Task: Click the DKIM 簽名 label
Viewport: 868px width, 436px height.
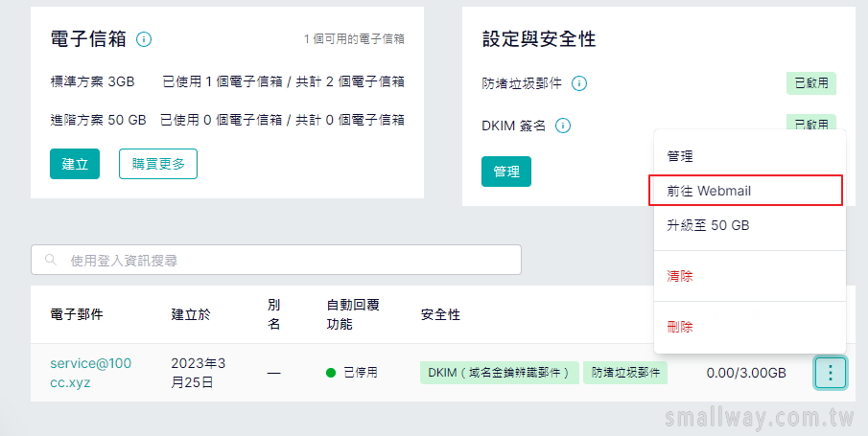Action: [x=514, y=126]
